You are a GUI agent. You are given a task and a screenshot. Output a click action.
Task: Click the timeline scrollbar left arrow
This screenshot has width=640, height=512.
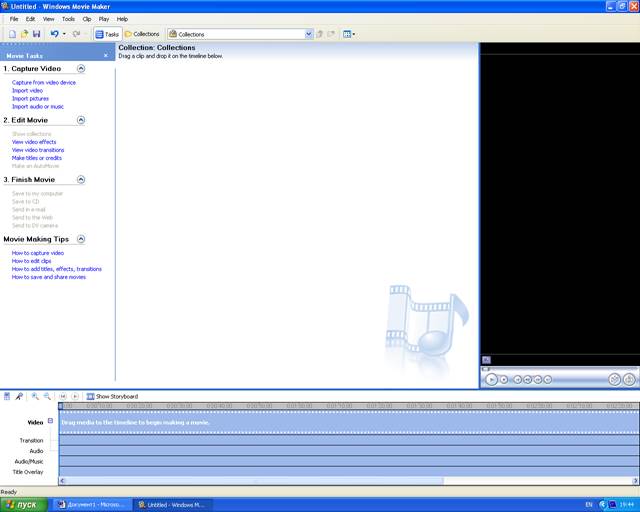click(x=62, y=481)
